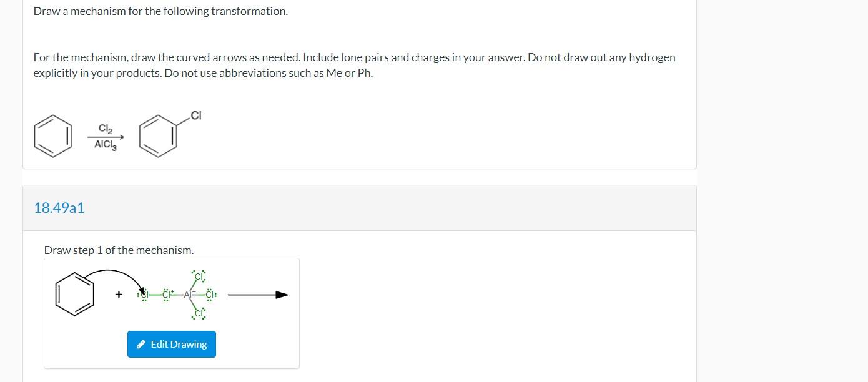Click the pencil icon on Edit Drawing
868x382 pixels.
[141, 344]
